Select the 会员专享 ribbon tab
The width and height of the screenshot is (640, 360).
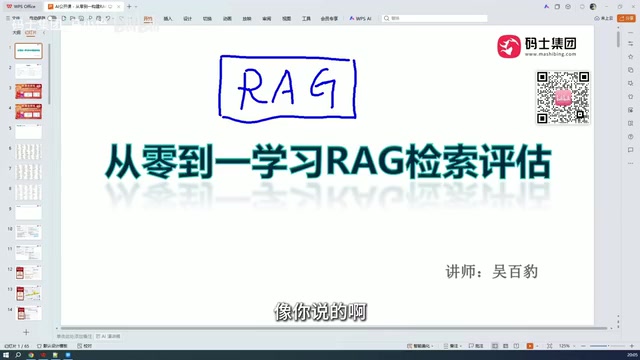(329, 18)
